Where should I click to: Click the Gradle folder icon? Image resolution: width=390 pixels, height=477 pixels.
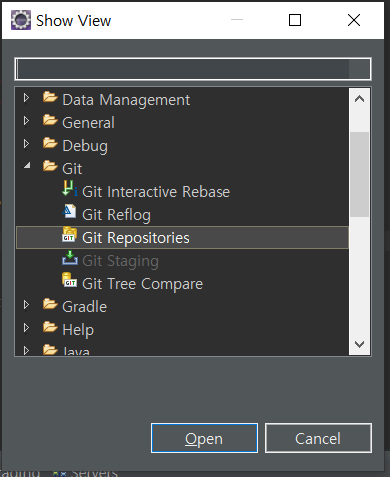pyautogui.click(x=50, y=304)
